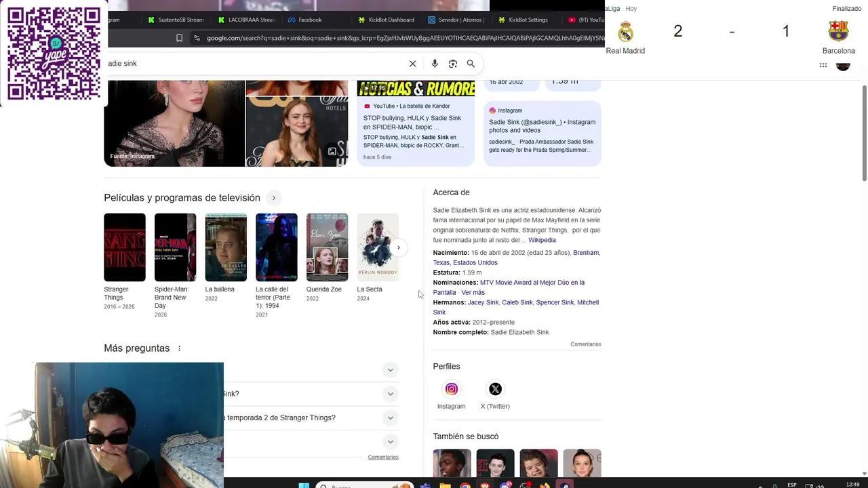Expand nominations with 'Ver más'
Screen dimensions: 868x488
(x=473, y=293)
